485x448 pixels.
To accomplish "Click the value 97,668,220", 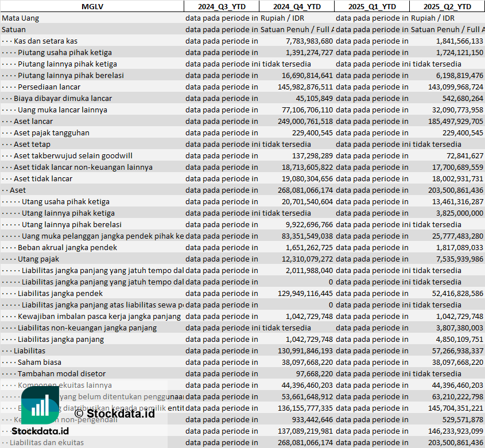I will click(315, 373).
